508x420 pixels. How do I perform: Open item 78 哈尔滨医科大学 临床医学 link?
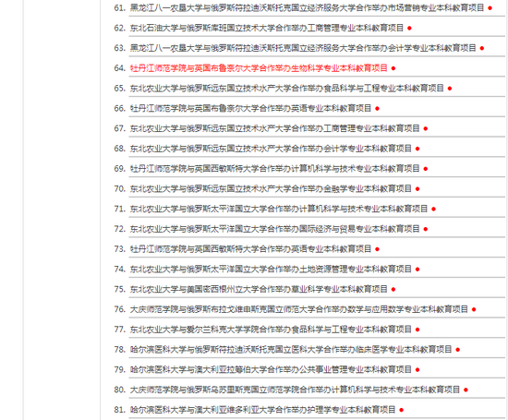291,349
